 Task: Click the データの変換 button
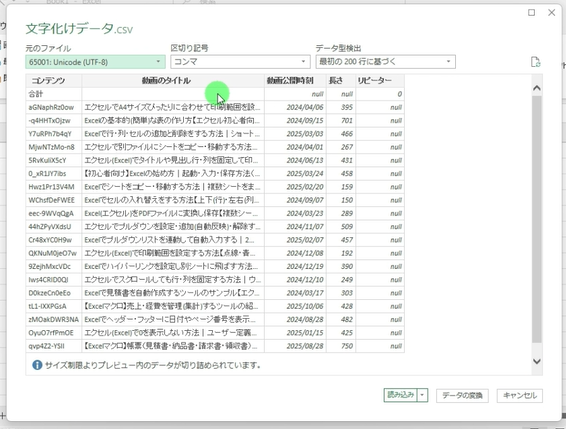click(462, 395)
